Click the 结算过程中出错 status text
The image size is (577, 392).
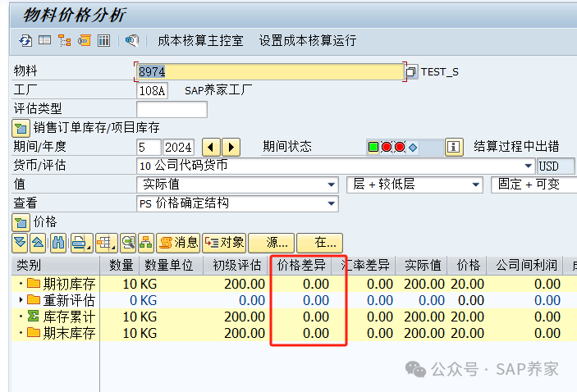516,146
